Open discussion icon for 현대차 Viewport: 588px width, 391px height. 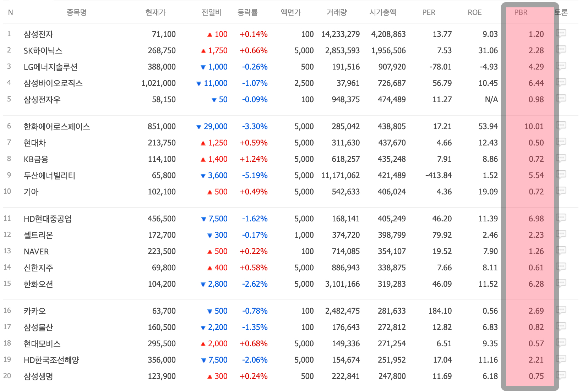point(561,142)
